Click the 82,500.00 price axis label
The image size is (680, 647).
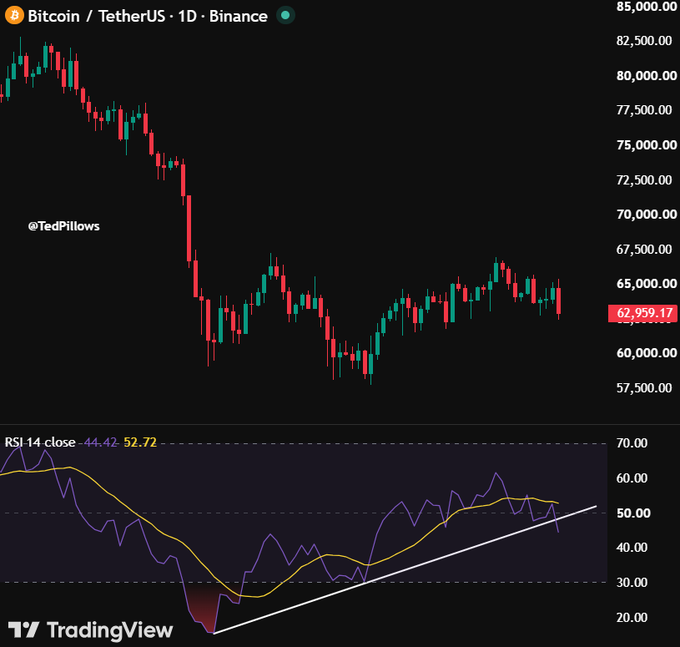point(644,41)
